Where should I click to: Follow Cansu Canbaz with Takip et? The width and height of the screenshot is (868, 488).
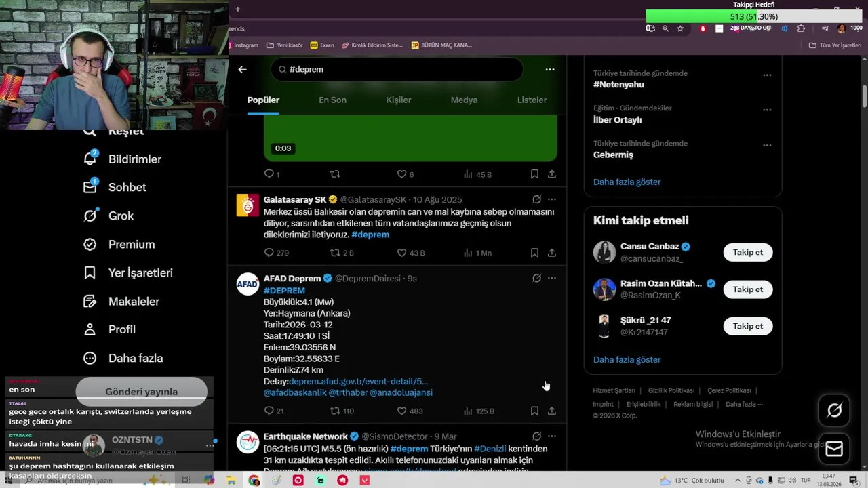(748, 252)
